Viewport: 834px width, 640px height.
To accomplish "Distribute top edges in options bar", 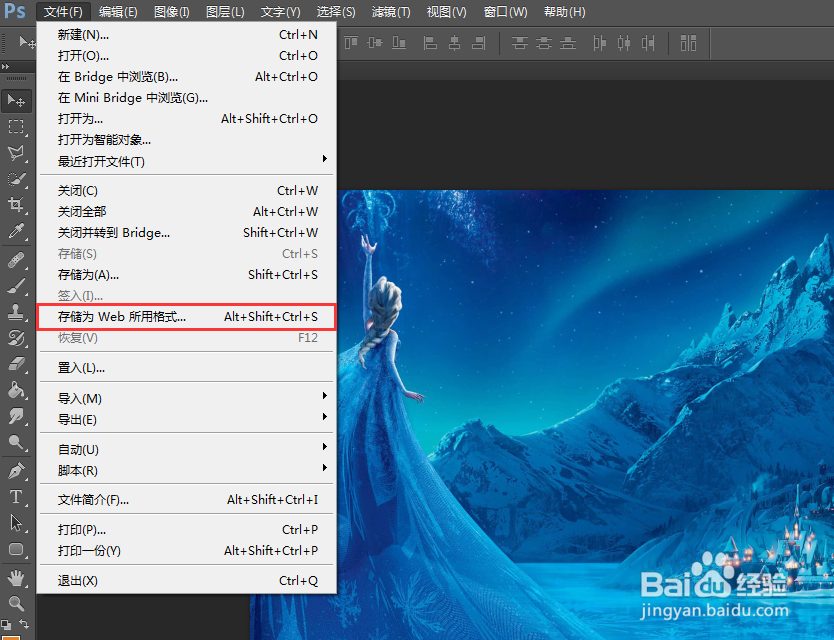I will pyautogui.click(x=520, y=43).
